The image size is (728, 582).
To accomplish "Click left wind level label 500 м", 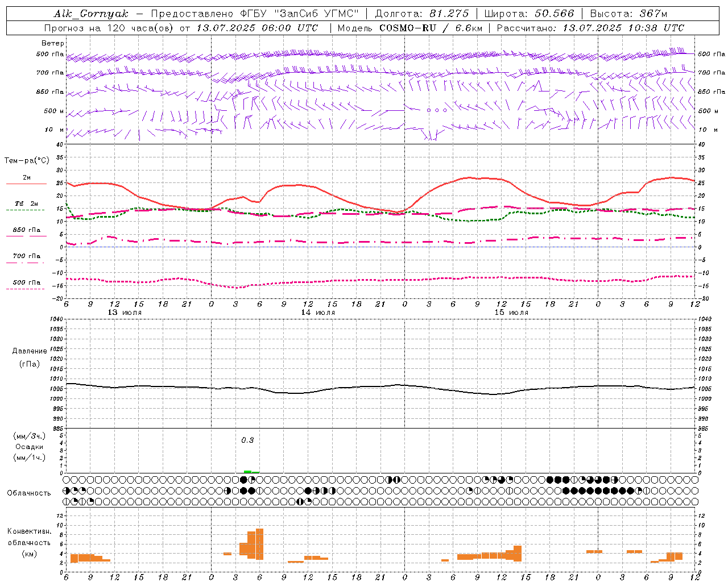I will (x=54, y=111).
